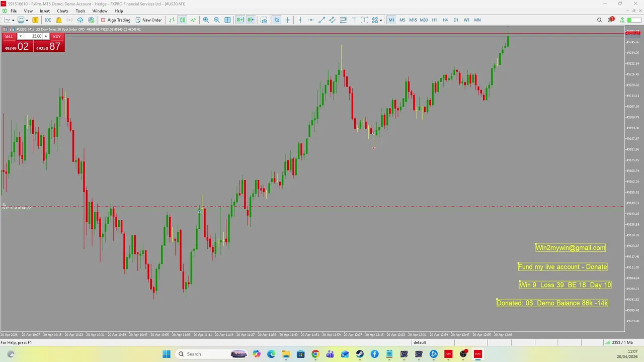Open the File menu

point(14,11)
